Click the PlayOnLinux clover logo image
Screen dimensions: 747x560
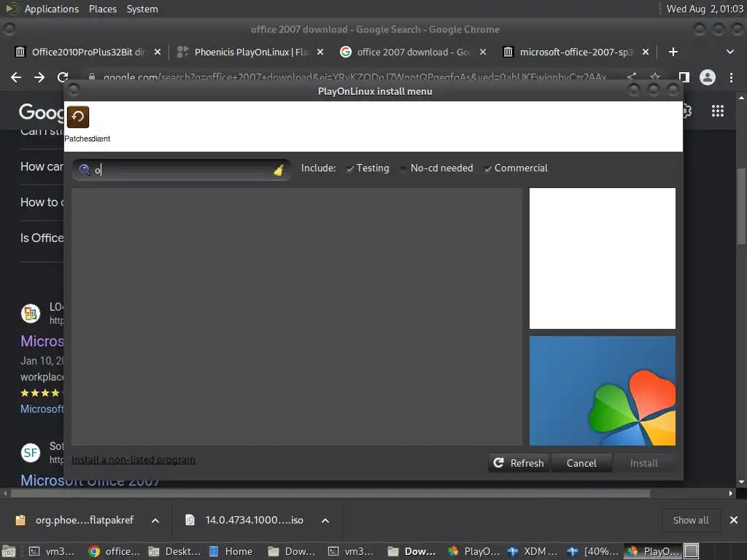pyautogui.click(x=602, y=391)
